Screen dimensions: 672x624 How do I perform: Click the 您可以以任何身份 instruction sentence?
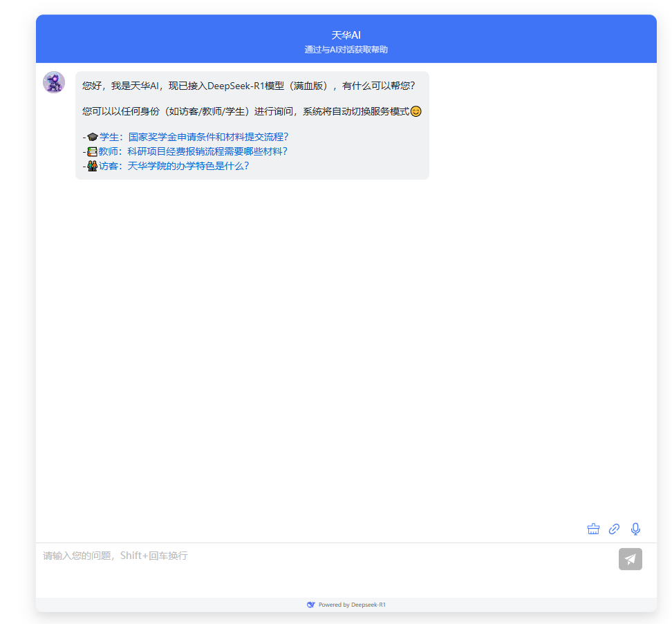click(245, 111)
